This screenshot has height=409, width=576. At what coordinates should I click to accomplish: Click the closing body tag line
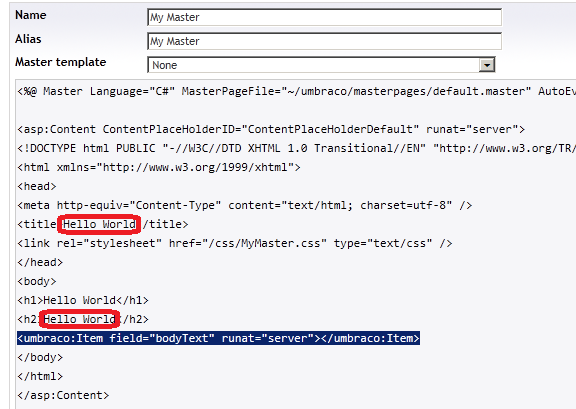pos(40,357)
